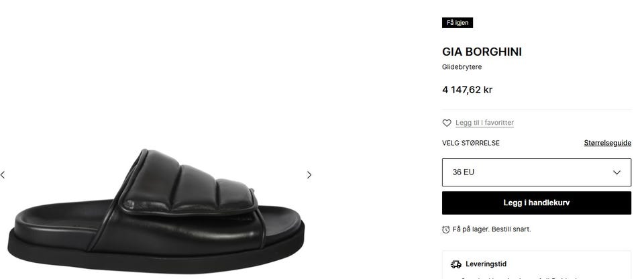Click the 4 147,62 kr price

pos(467,90)
